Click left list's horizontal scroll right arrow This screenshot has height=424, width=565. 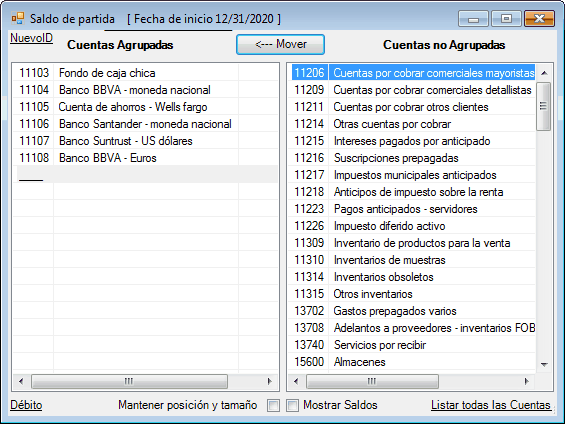pos(270,381)
